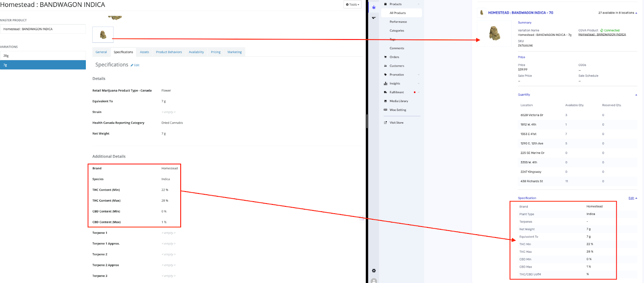
Task: Collapse the Specification section arrow
Action: pyautogui.click(x=636, y=198)
